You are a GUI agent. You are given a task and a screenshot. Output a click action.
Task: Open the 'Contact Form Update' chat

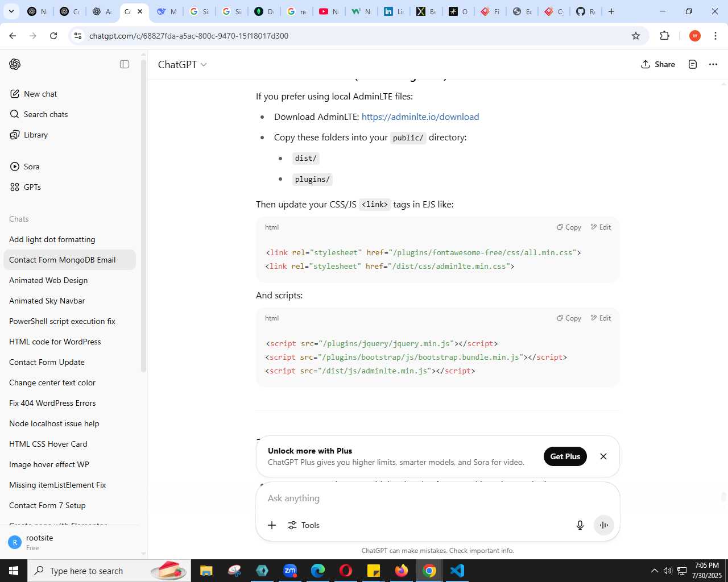coord(69,362)
